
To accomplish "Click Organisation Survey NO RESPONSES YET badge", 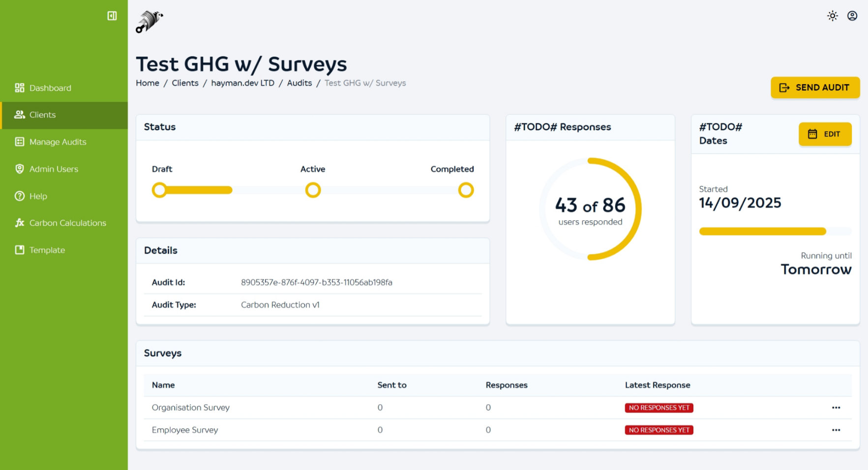I will [x=659, y=408].
